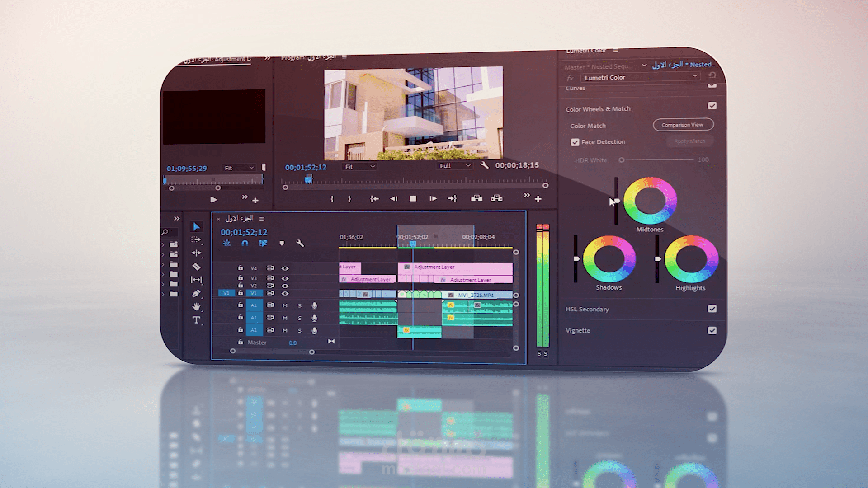Click the Comparison View button
Image resolution: width=868 pixels, height=488 pixels.
pos(683,125)
